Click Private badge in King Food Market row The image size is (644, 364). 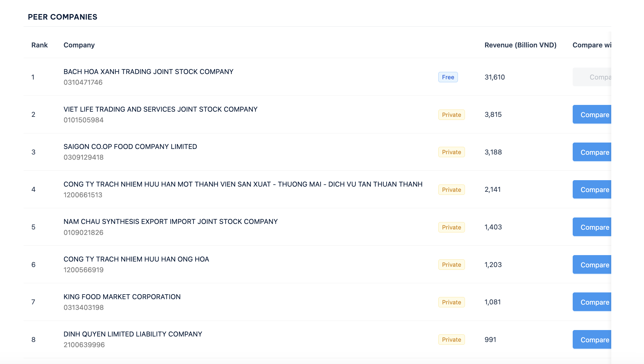451,302
